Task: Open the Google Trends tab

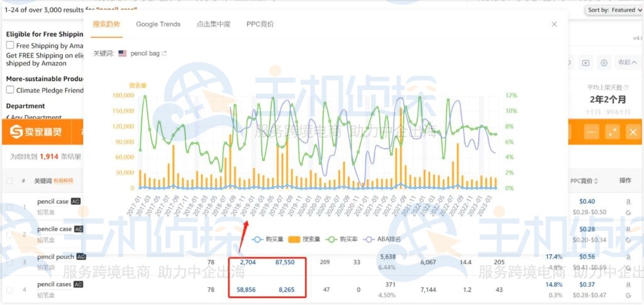Action: [x=158, y=25]
